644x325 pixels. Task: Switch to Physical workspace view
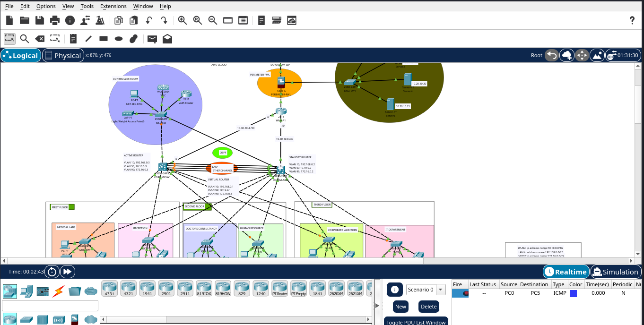coord(63,55)
